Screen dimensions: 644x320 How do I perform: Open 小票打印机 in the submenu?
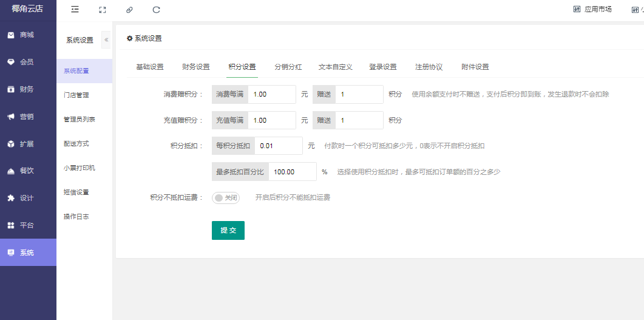pyautogui.click(x=84, y=168)
